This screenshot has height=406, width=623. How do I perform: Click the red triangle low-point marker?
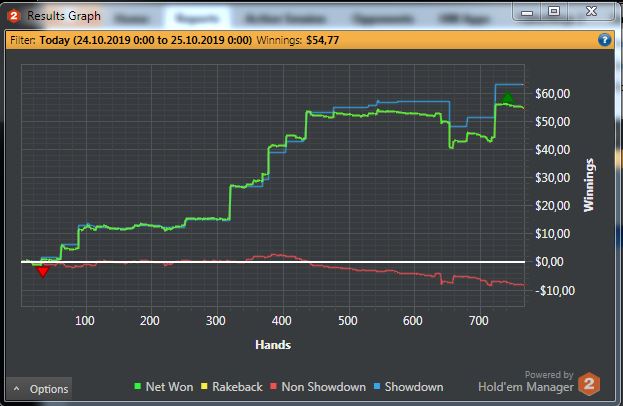[43, 272]
